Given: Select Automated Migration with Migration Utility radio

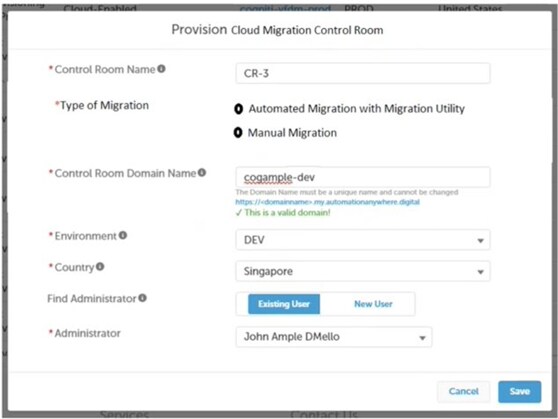Looking at the screenshot, I should (x=238, y=109).
